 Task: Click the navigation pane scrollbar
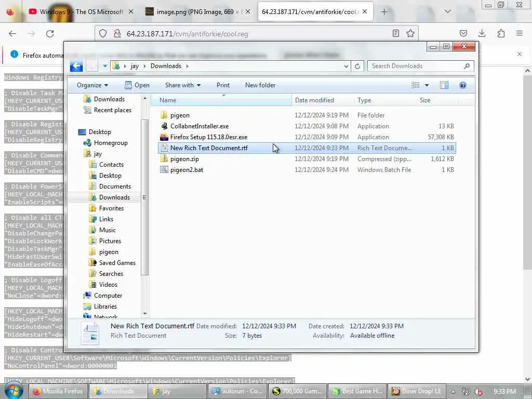click(x=145, y=197)
